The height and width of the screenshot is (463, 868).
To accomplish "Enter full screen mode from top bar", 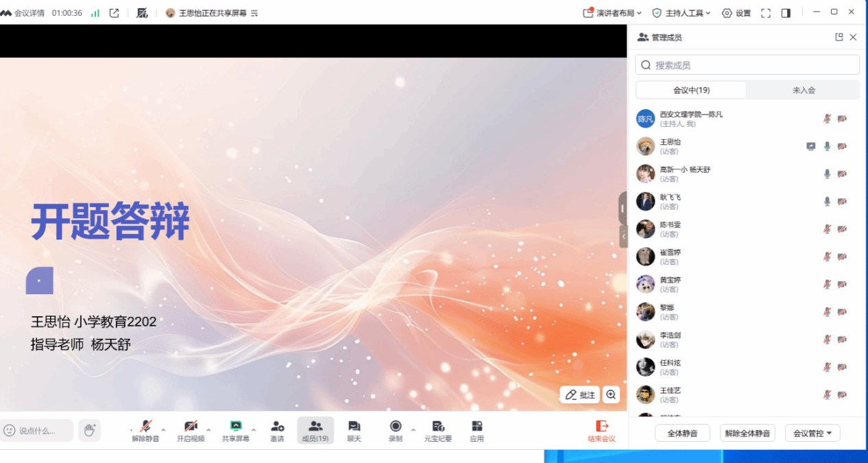I will click(x=766, y=13).
